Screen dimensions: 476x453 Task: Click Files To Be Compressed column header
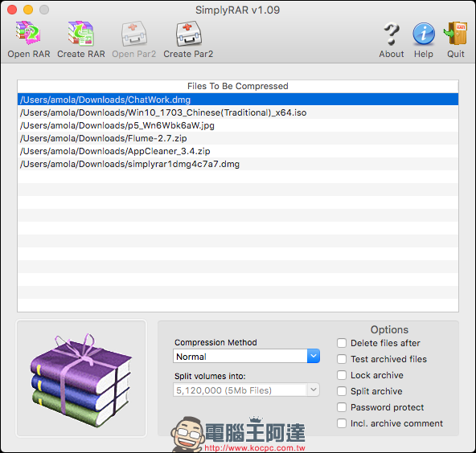coord(238,86)
